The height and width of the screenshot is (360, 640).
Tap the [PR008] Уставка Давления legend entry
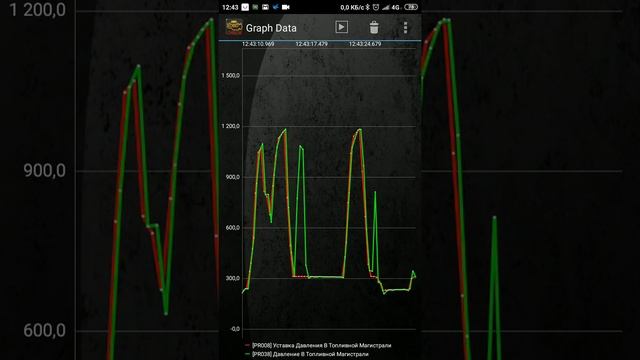point(321,345)
